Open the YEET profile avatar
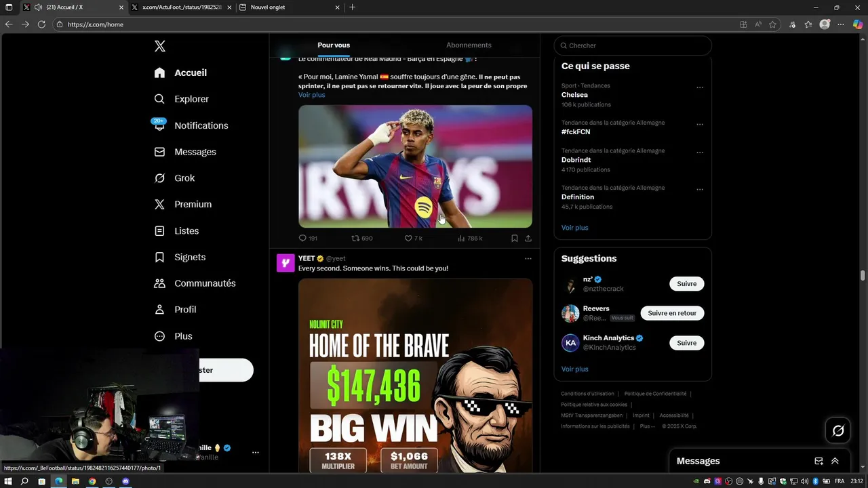 pyautogui.click(x=285, y=263)
